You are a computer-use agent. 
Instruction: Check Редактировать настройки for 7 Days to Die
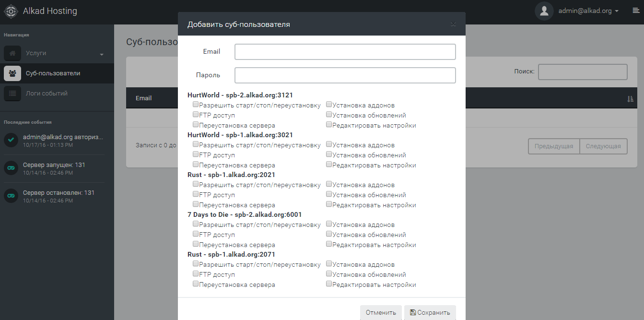[x=329, y=244]
